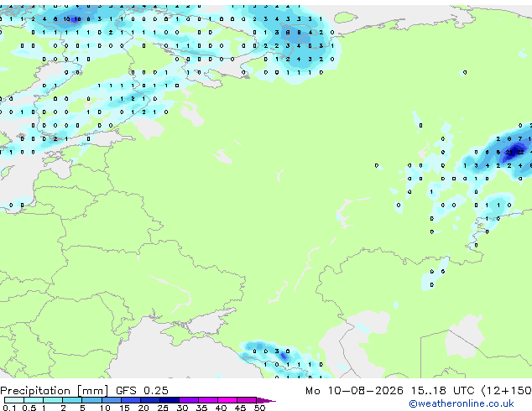The height and width of the screenshot is (411, 532).
Task: Pick the 15–20 mm legend color swatch
Action: pos(130,400)
